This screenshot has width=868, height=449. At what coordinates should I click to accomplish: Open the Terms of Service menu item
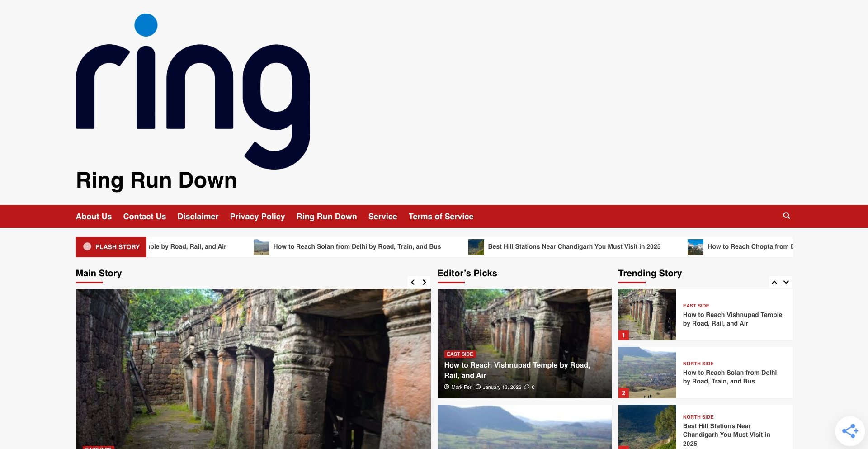click(x=441, y=216)
